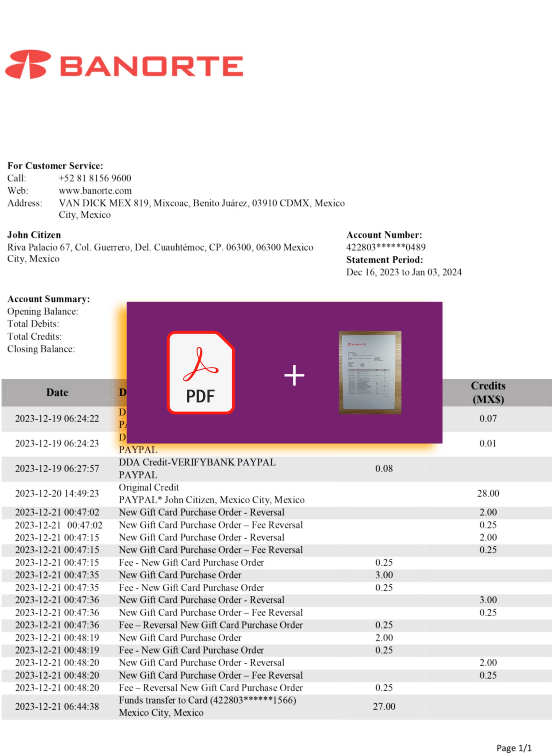Click the white plus sign on purple banner
552x756 pixels.
tap(294, 375)
